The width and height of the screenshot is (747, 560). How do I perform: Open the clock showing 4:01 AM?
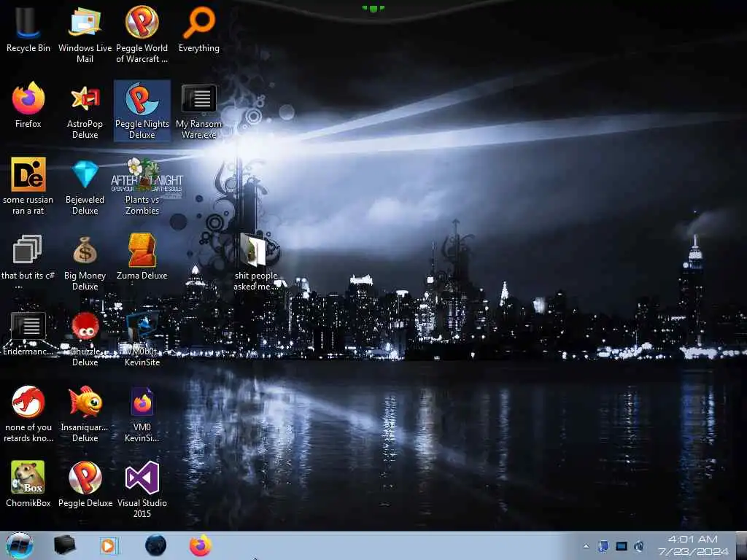point(693,545)
